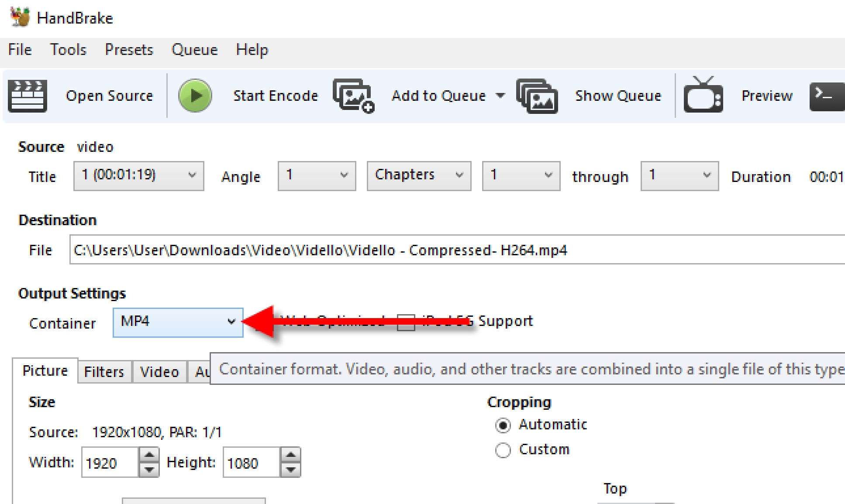845x504 pixels.
Task: Open the Title 1 (00:01:19) dropdown
Action: [x=138, y=176]
